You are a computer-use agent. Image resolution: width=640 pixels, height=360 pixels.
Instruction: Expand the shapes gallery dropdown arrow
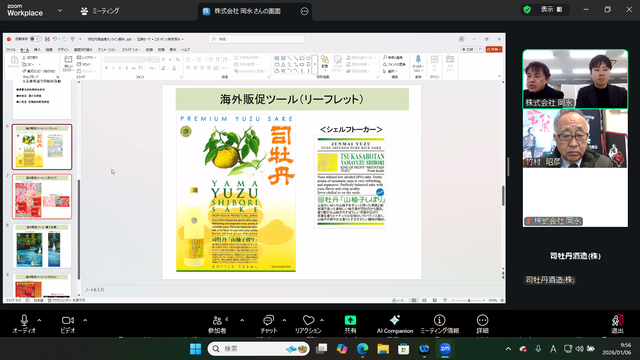[315, 65]
